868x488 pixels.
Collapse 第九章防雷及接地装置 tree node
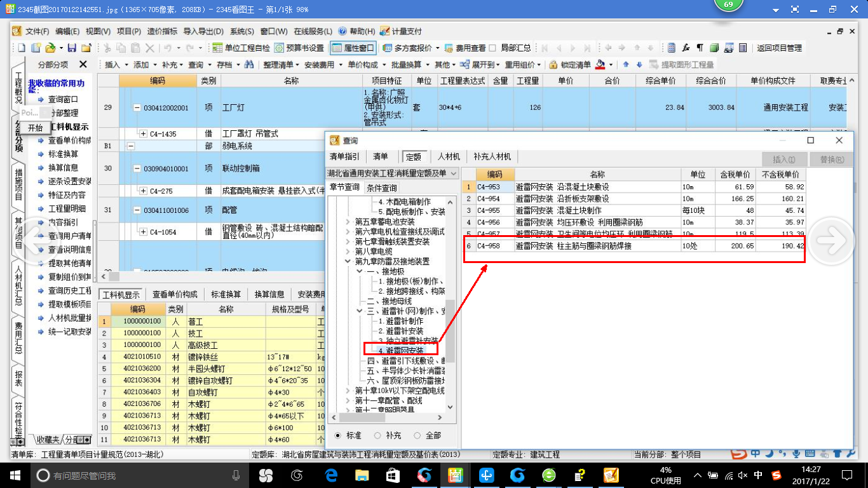pos(348,261)
